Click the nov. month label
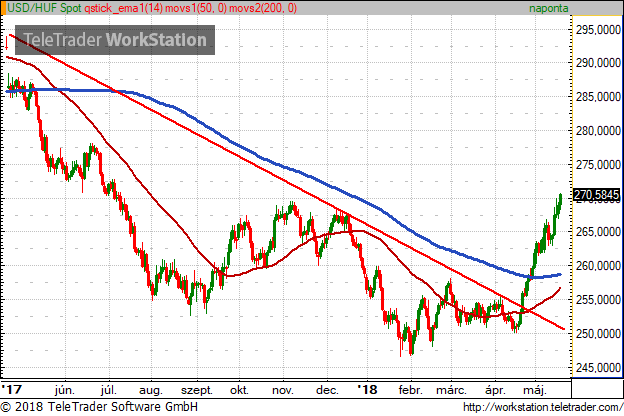624x416 pixels. (x=283, y=390)
